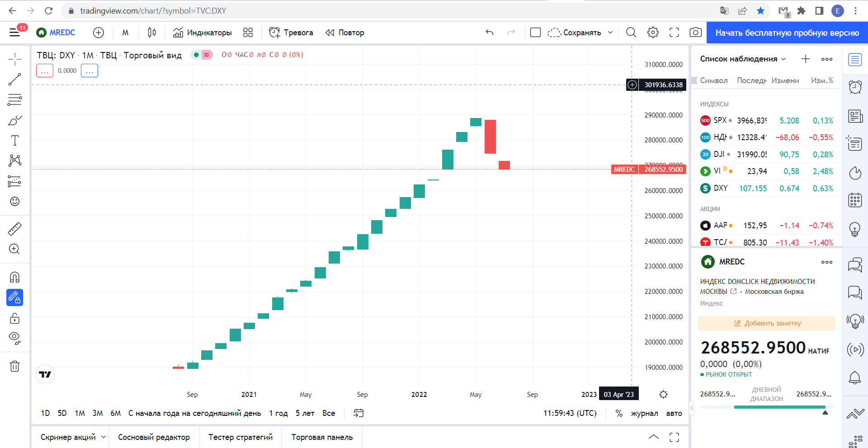Viewport: 868px width, 448px height.
Task: Add symbol to watchlist with plus
Action: click(806, 59)
